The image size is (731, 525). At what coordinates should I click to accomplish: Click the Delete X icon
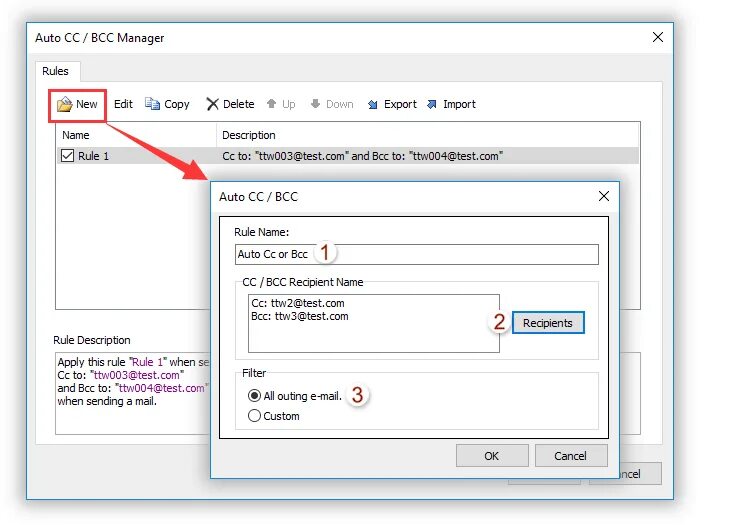coord(212,104)
